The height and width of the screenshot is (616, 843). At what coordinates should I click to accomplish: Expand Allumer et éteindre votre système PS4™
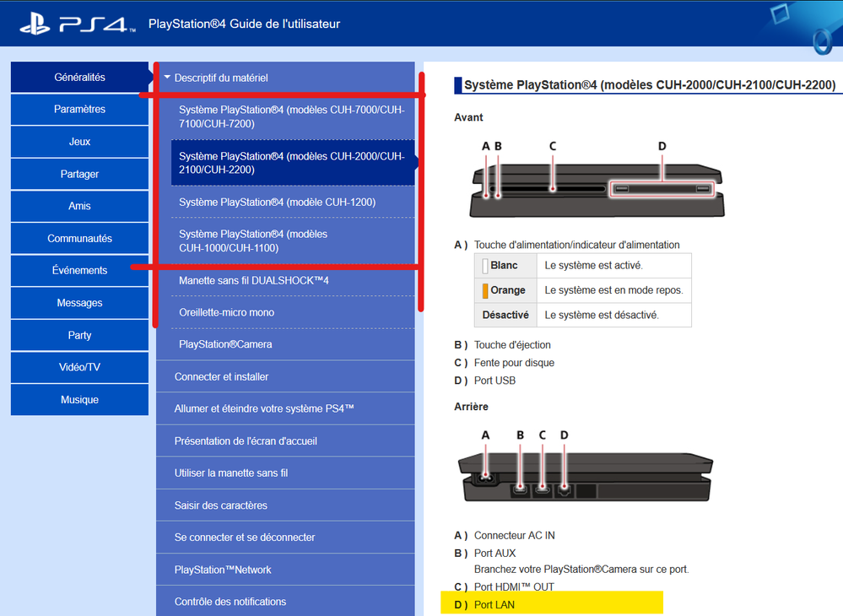coord(285,408)
